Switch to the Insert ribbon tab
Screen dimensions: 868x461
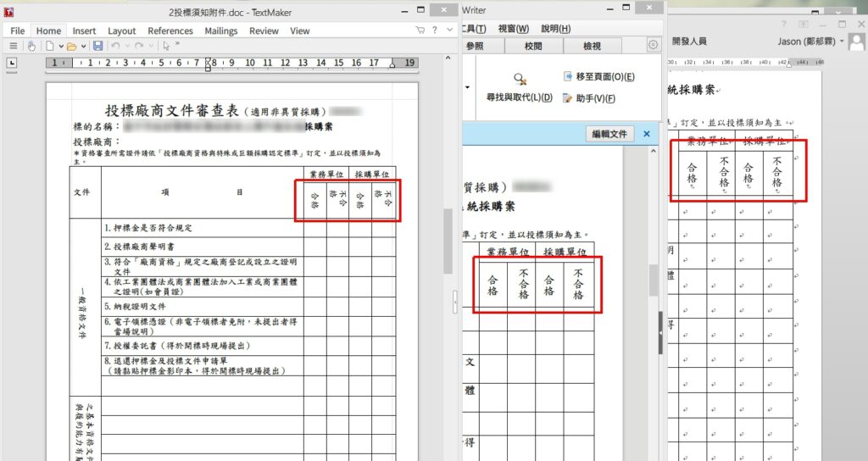point(84,31)
